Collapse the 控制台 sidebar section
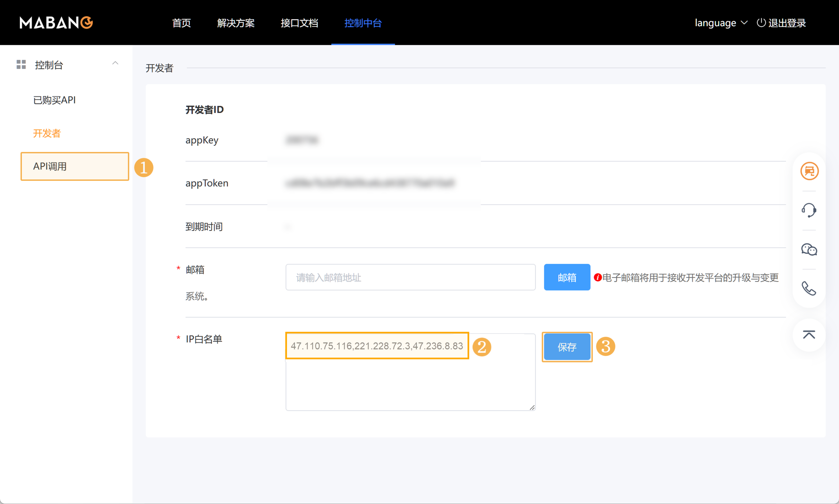 [115, 63]
